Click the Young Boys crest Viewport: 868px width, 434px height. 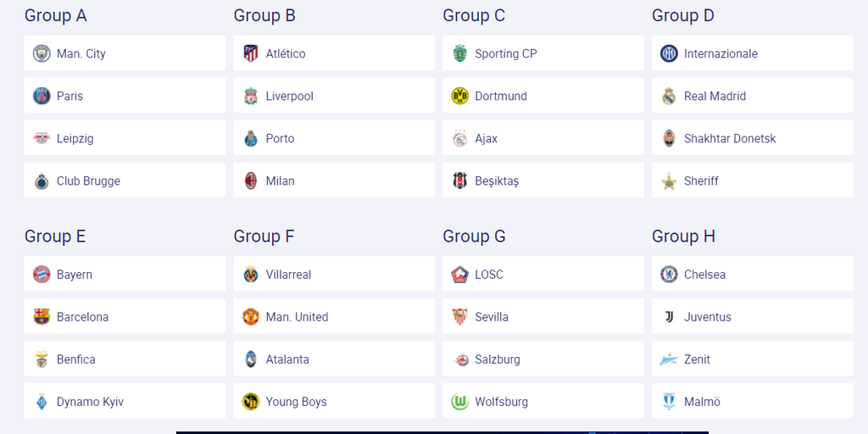(251, 402)
